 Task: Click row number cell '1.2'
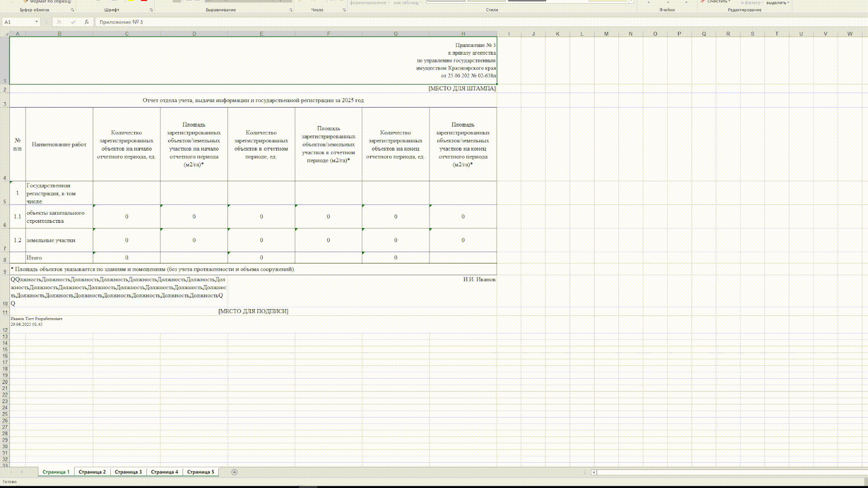(x=18, y=240)
